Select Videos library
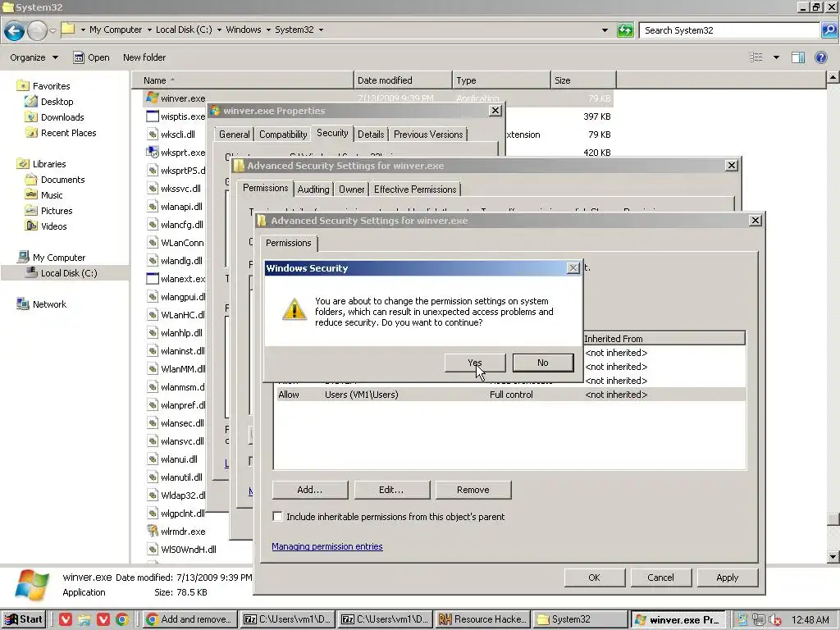The image size is (840, 630). [53, 226]
